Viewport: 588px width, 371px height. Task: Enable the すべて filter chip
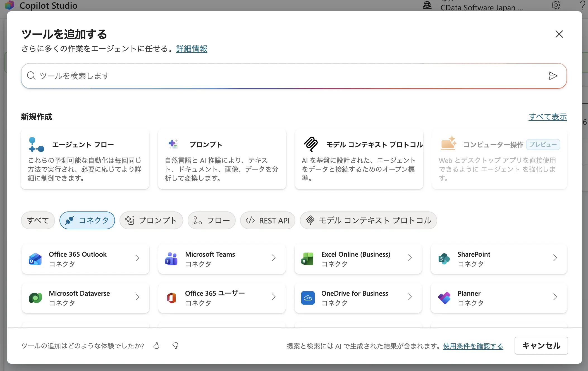click(38, 220)
